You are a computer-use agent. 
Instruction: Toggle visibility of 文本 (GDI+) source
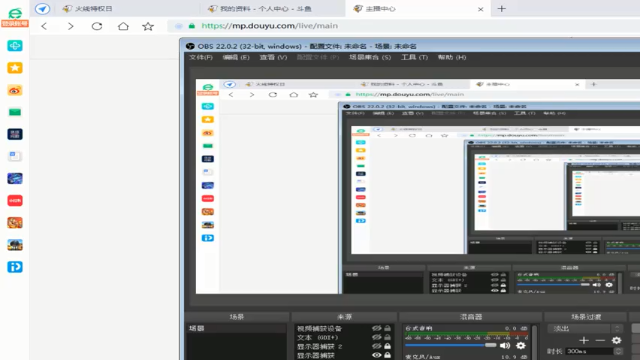pos(376,337)
